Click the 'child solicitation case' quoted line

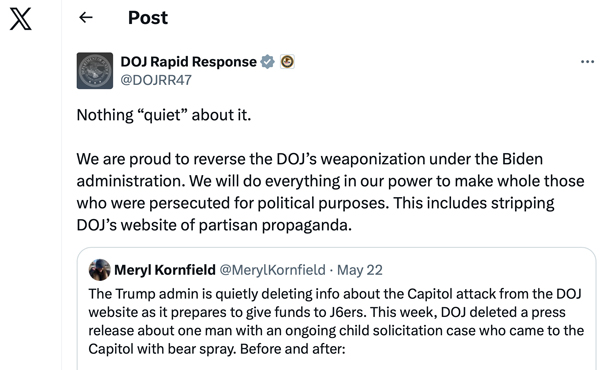point(336,331)
